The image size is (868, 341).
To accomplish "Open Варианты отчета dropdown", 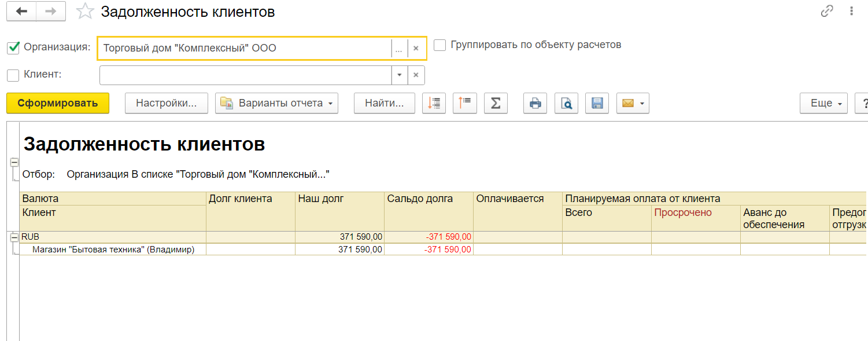I will (276, 104).
